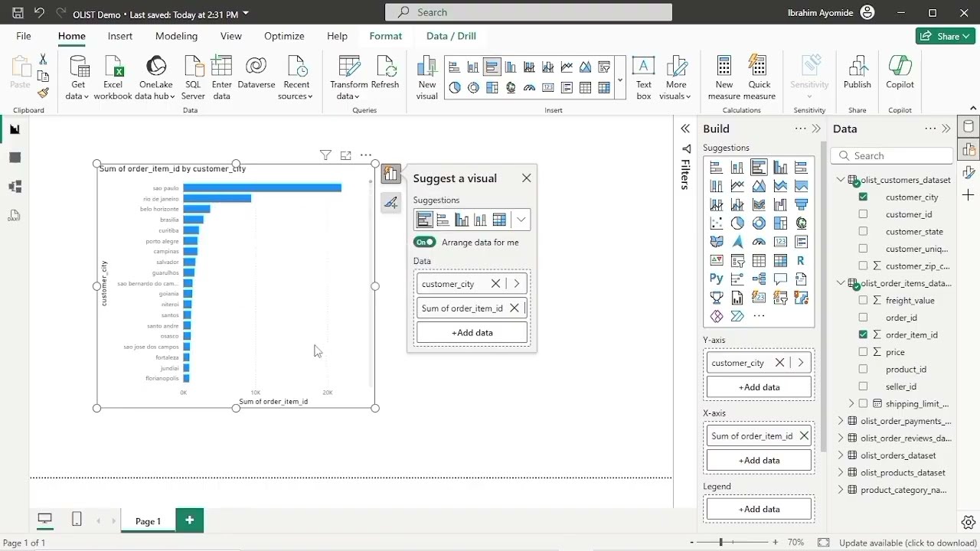Check the order_id field
Image resolution: width=980 pixels, height=551 pixels.
pyautogui.click(x=863, y=318)
